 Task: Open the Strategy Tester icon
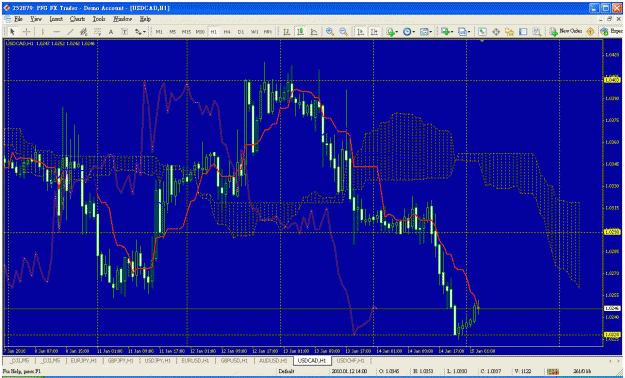point(537,32)
